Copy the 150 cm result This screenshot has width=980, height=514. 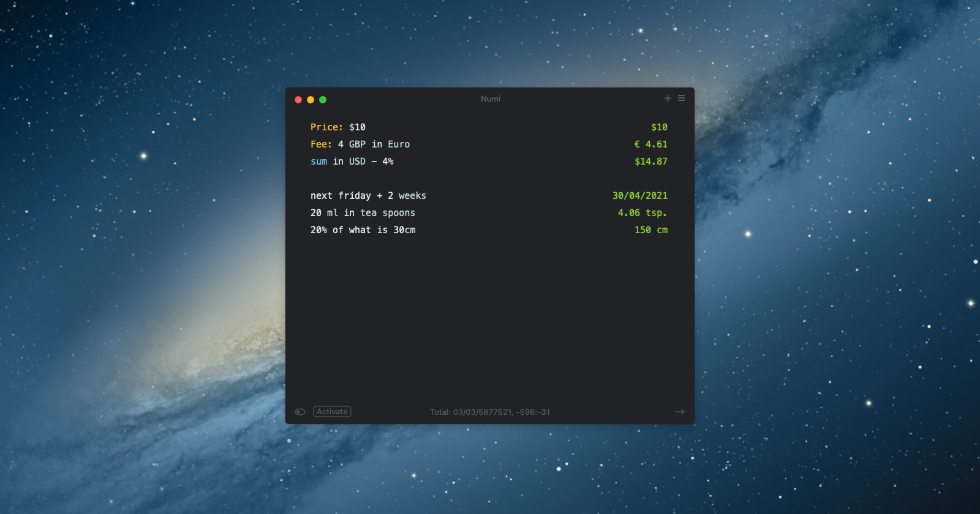(x=651, y=230)
